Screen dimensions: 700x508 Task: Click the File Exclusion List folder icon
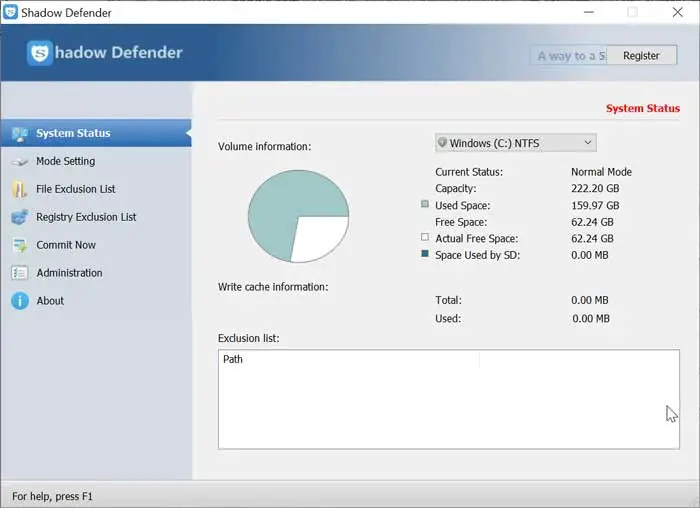[19, 189]
